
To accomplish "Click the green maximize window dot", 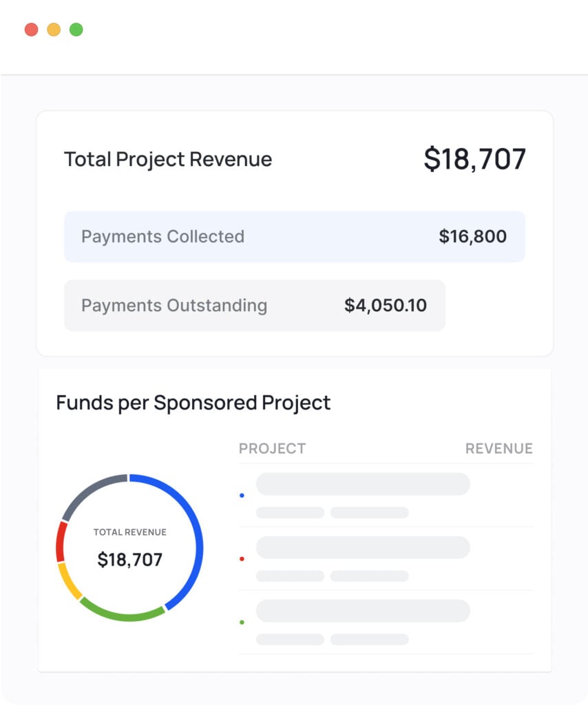I will (76, 30).
